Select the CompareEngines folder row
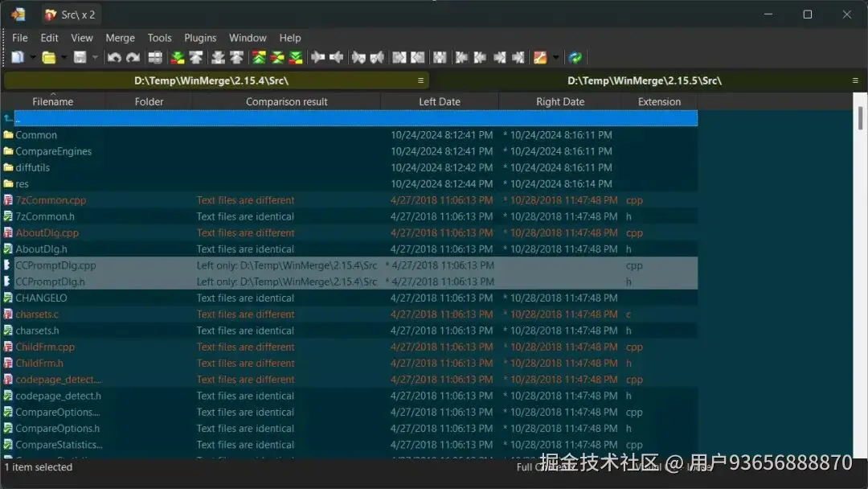 tap(350, 151)
